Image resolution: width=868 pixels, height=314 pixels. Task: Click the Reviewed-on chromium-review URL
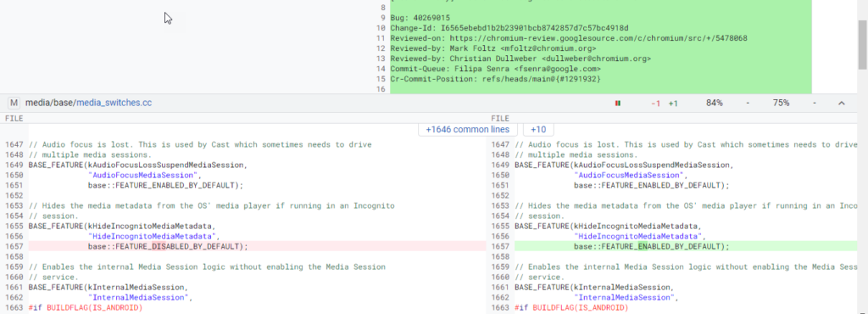(598, 38)
